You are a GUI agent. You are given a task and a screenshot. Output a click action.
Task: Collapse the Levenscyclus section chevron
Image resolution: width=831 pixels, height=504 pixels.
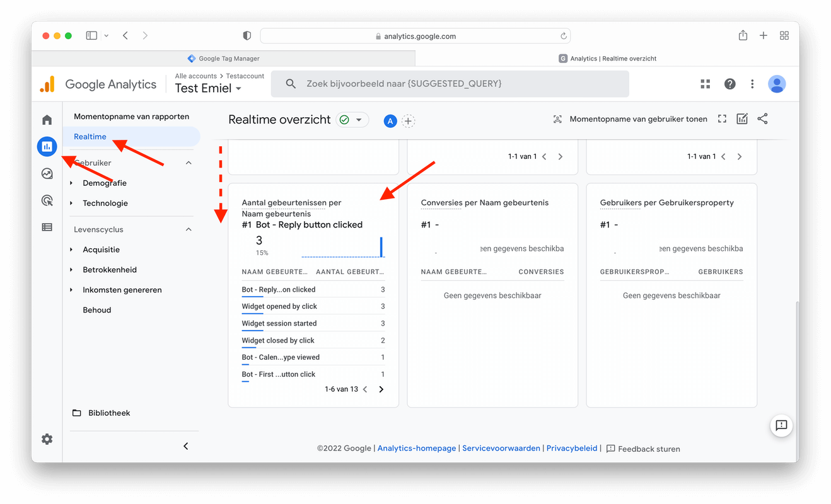[189, 229]
